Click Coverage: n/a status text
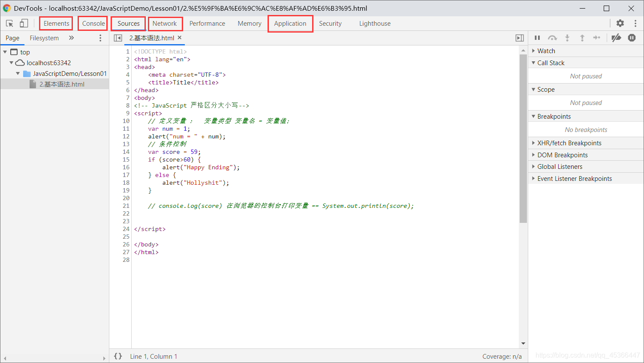This screenshot has width=644, height=363. [x=502, y=356]
